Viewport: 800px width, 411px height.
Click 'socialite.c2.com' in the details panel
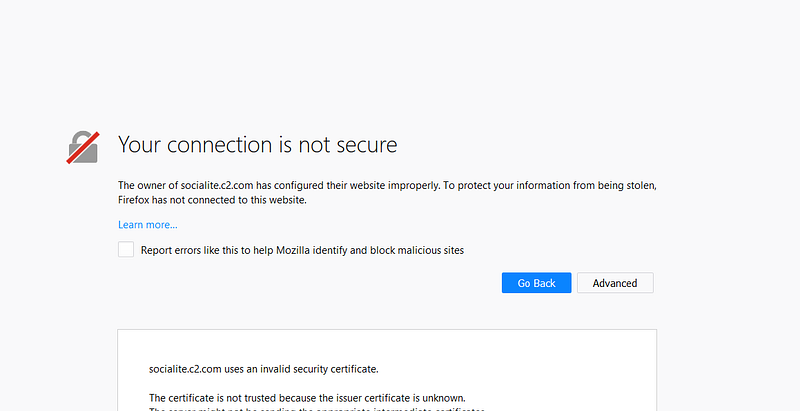pyautogui.click(x=185, y=369)
